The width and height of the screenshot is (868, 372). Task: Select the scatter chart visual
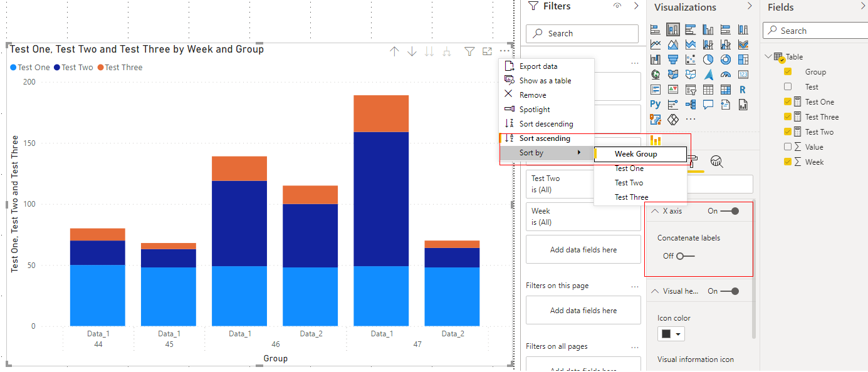tap(691, 59)
